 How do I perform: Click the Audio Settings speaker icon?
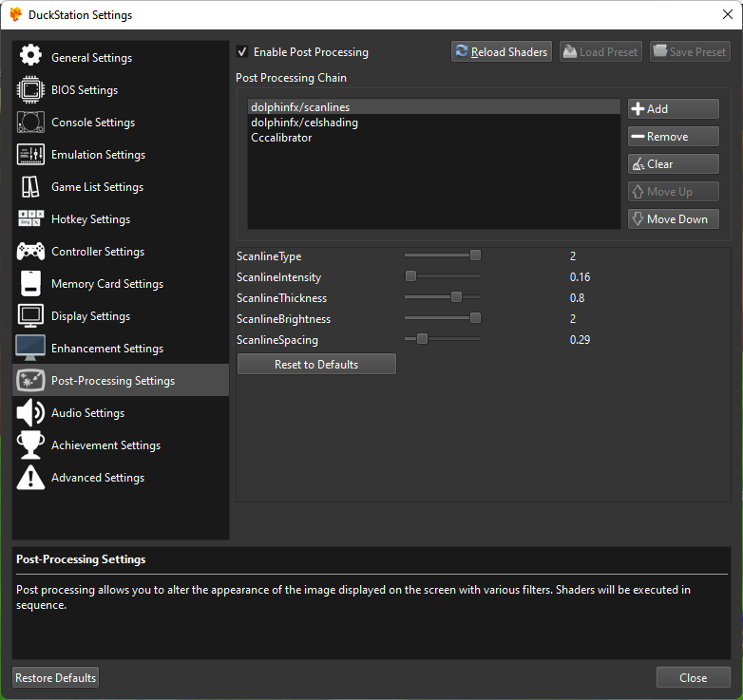pyautogui.click(x=30, y=412)
